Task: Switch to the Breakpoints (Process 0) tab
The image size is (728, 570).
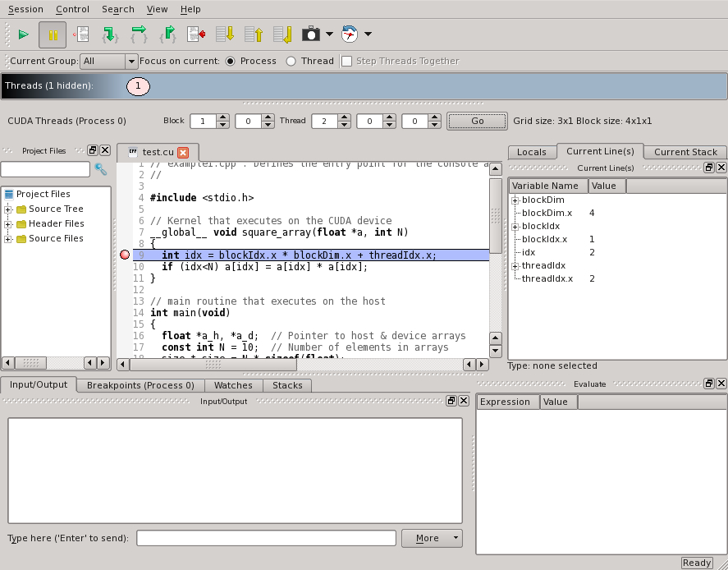Action: click(140, 385)
